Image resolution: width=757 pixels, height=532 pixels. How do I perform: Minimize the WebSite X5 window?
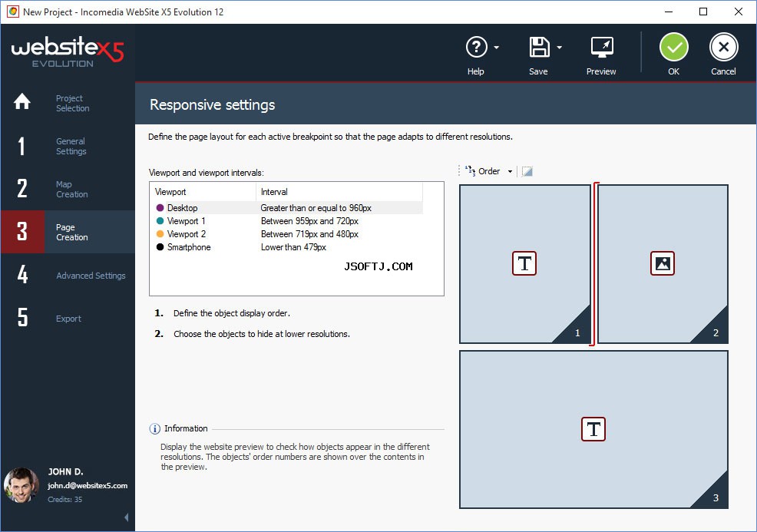[669, 12]
